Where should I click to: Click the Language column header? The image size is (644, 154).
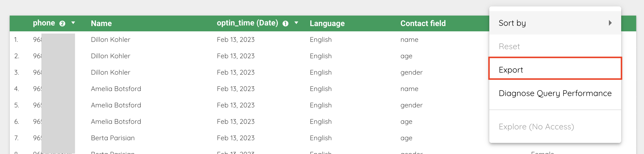pyautogui.click(x=327, y=23)
